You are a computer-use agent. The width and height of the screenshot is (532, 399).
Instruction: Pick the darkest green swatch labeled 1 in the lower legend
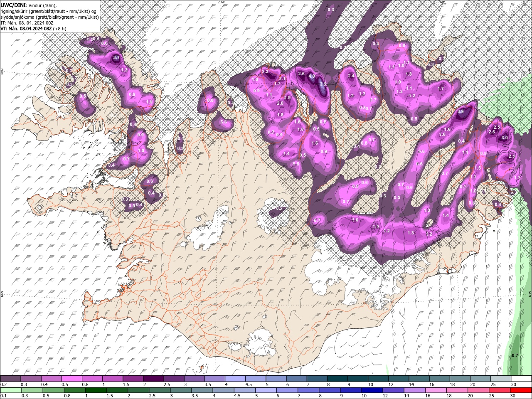click(x=96, y=390)
